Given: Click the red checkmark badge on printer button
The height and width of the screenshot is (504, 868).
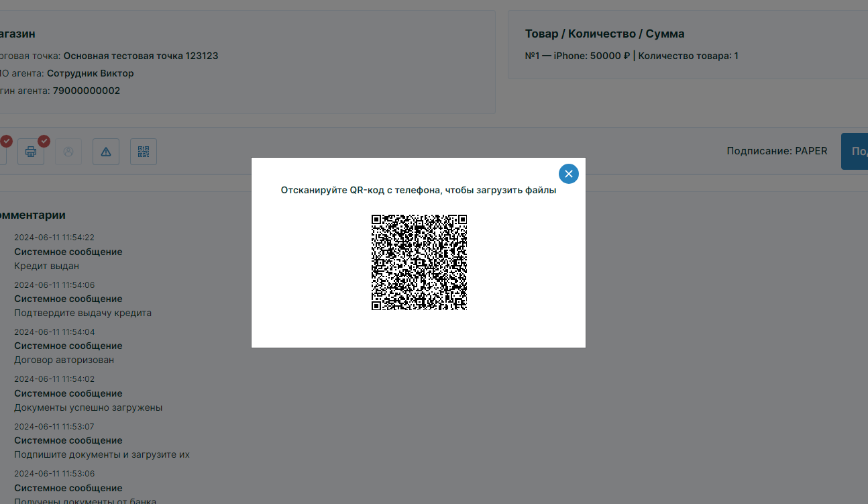Looking at the screenshot, I should pyautogui.click(x=44, y=141).
